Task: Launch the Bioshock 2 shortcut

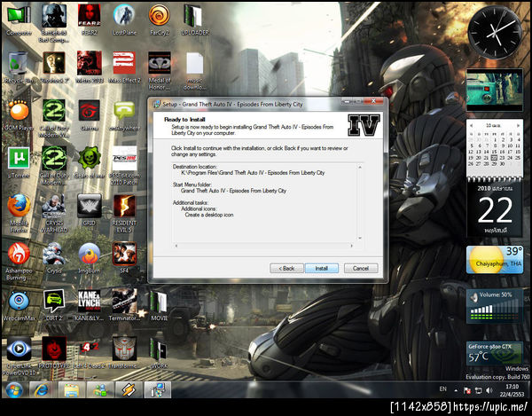Action: click(x=53, y=68)
